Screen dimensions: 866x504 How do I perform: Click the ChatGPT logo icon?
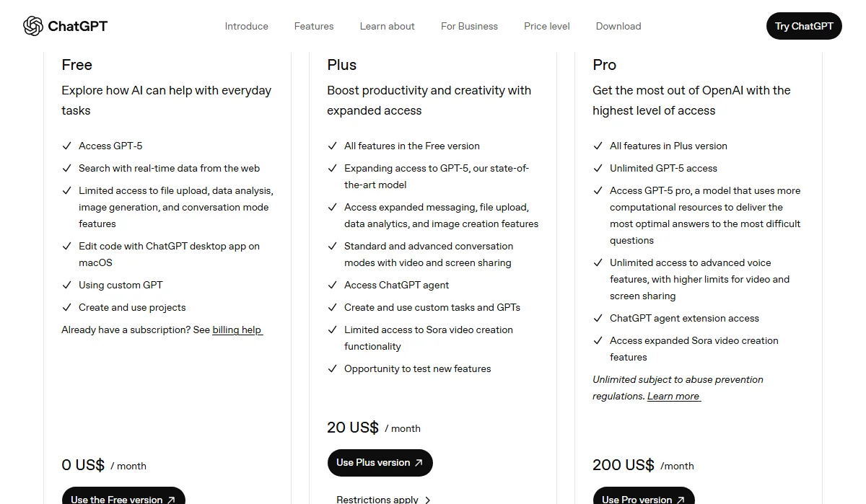point(30,25)
